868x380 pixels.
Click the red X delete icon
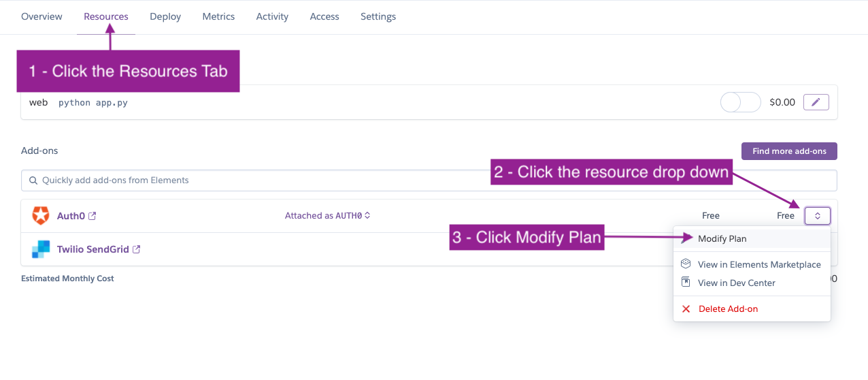click(x=686, y=309)
